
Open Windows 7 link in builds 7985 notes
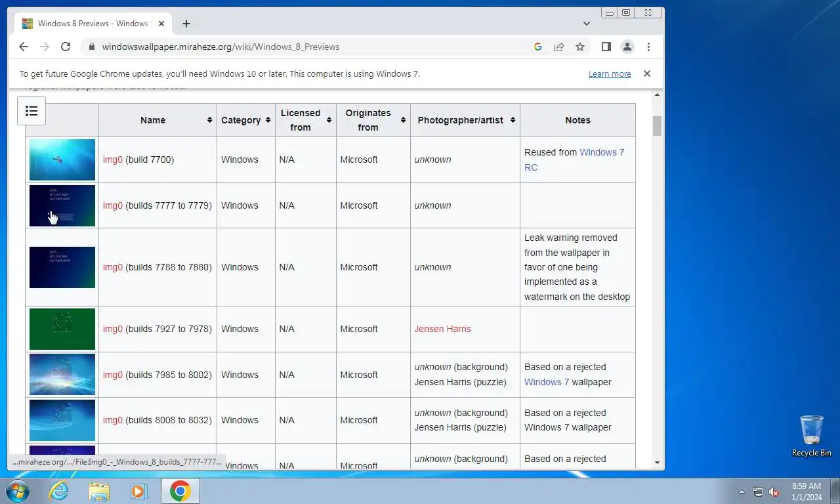(x=547, y=382)
